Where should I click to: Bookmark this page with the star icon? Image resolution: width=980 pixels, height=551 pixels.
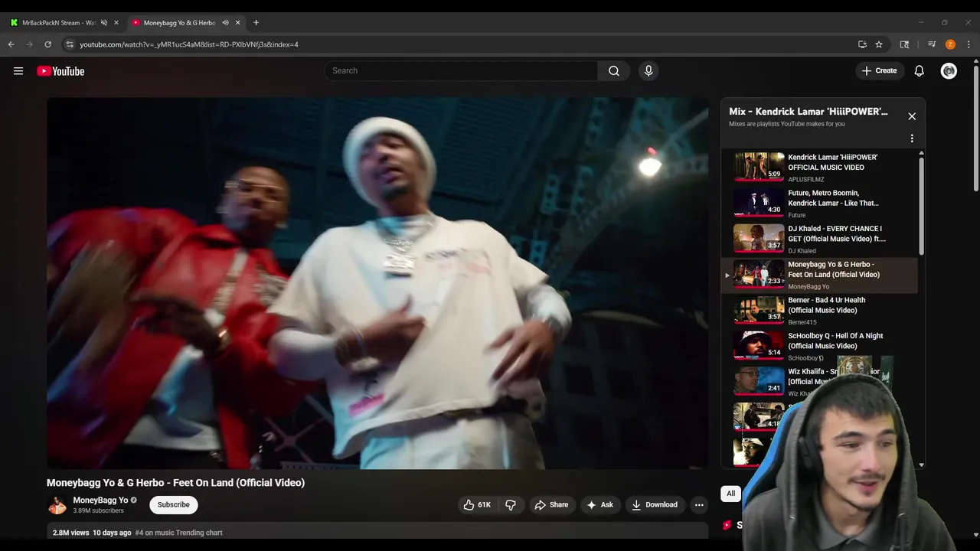(x=879, y=44)
